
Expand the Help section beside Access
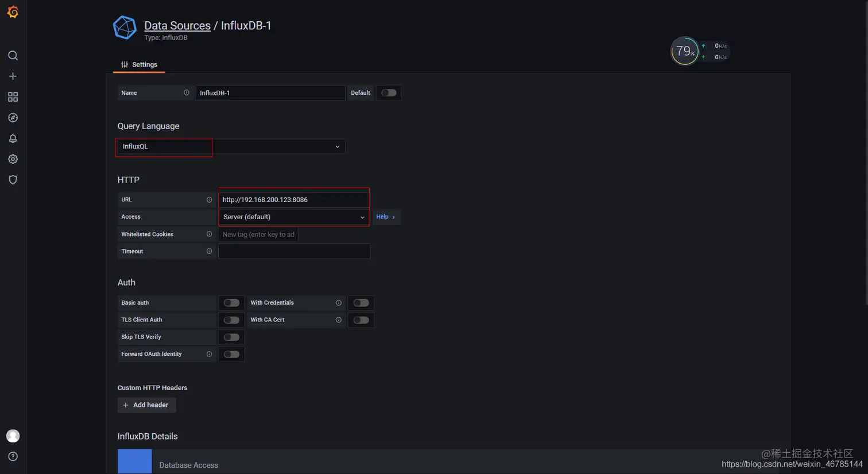[386, 217]
